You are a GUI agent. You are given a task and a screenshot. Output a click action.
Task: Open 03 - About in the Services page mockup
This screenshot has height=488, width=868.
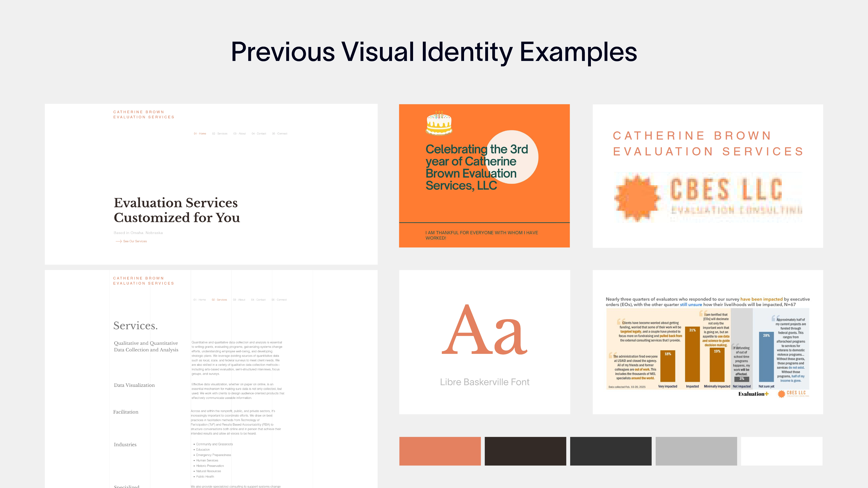point(239,300)
